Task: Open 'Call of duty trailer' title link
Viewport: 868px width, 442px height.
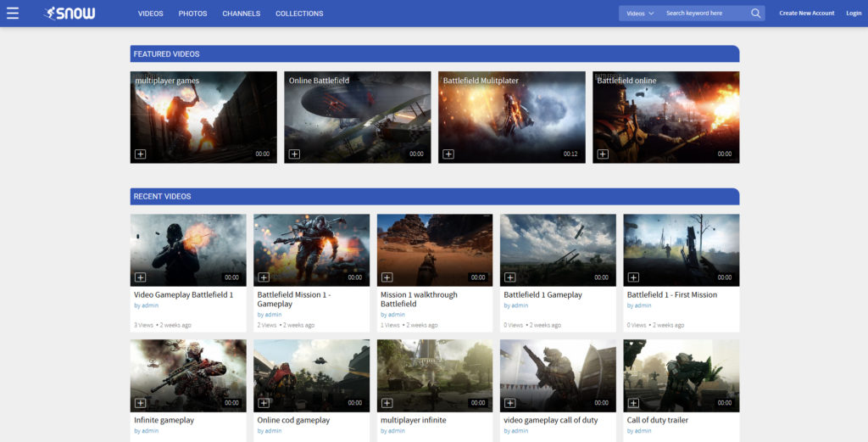Action: pyautogui.click(x=658, y=420)
